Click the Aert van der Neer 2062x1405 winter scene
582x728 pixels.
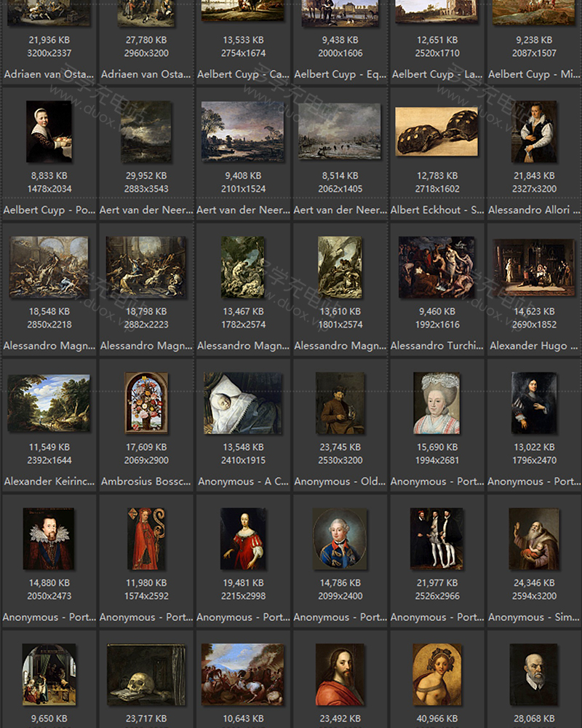(x=340, y=132)
